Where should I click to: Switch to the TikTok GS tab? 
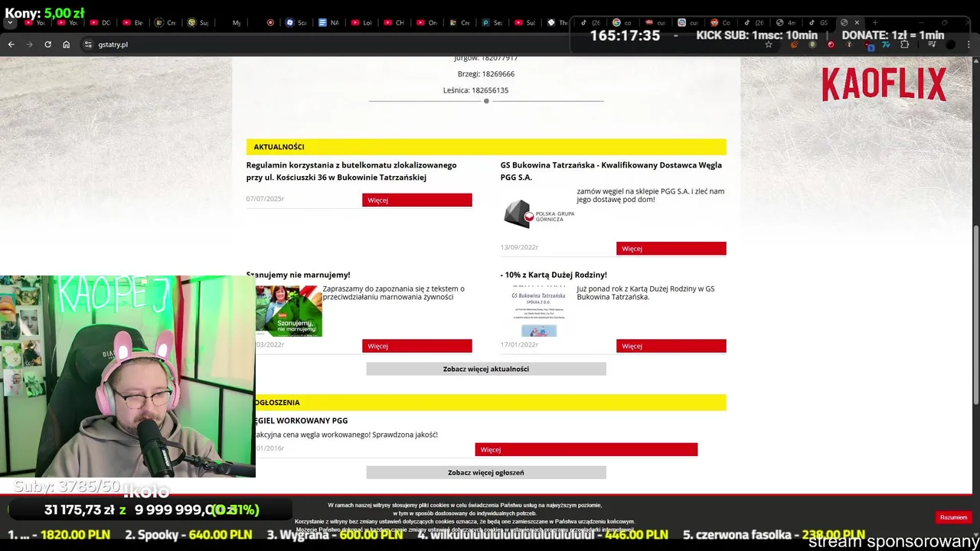(x=818, y=22)
